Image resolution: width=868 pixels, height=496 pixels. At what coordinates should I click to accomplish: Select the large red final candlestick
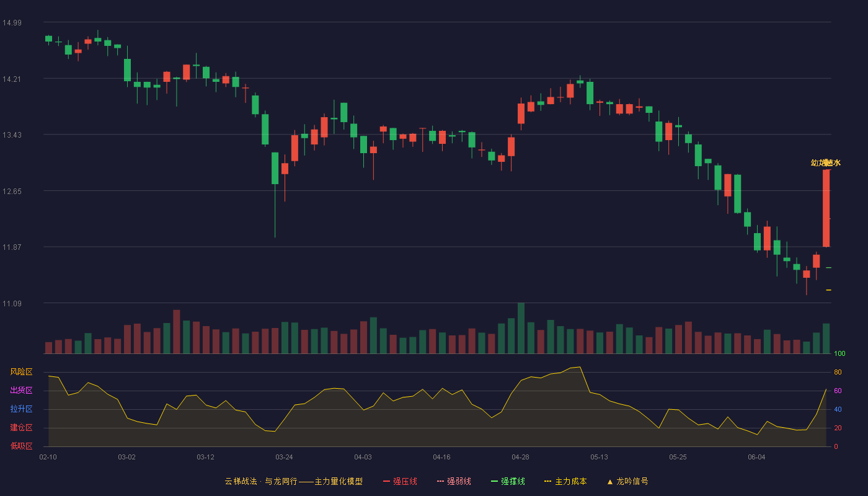[826, 208]
